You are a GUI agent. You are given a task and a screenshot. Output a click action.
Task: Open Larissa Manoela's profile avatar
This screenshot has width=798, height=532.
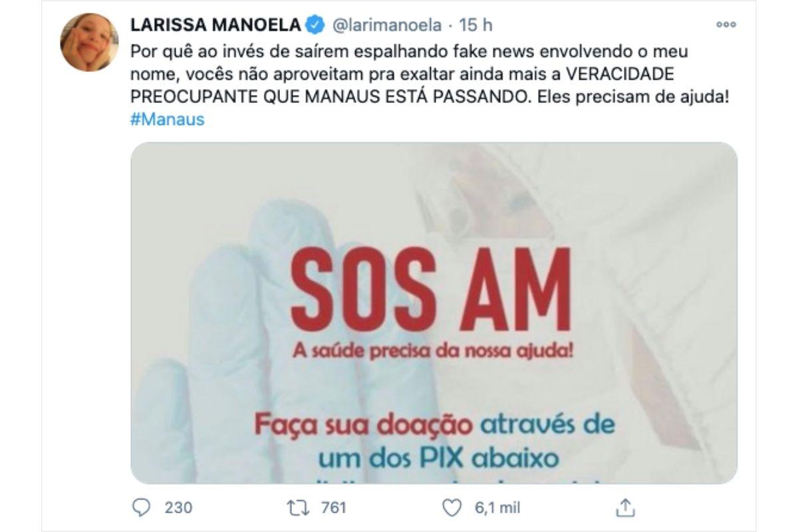coord(89,42)
